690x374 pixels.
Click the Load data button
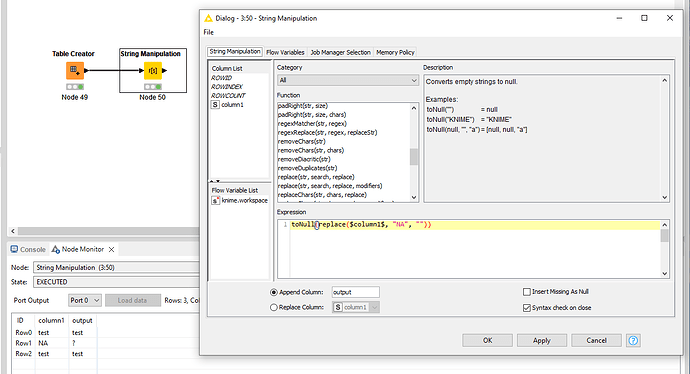pos(132,300)
